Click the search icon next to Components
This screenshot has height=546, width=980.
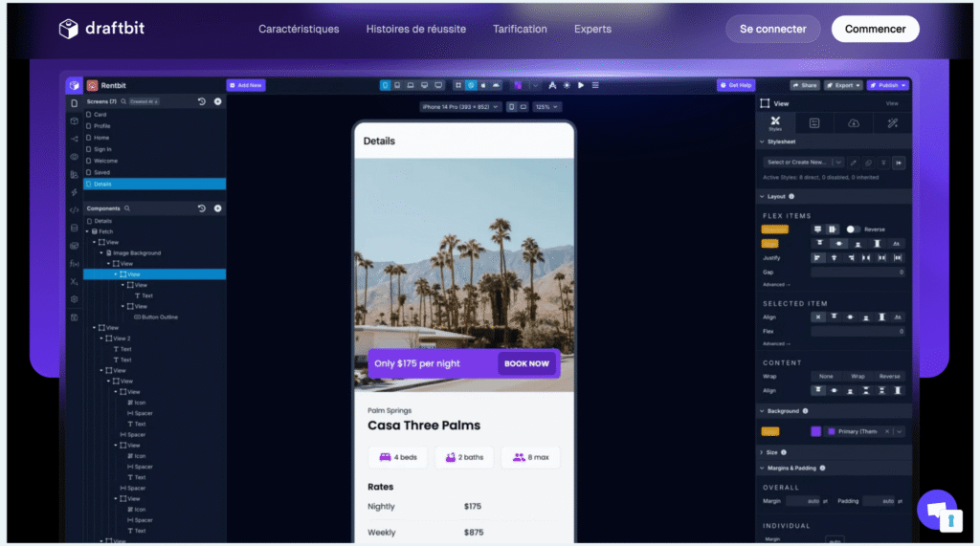[x=127, y=208]
